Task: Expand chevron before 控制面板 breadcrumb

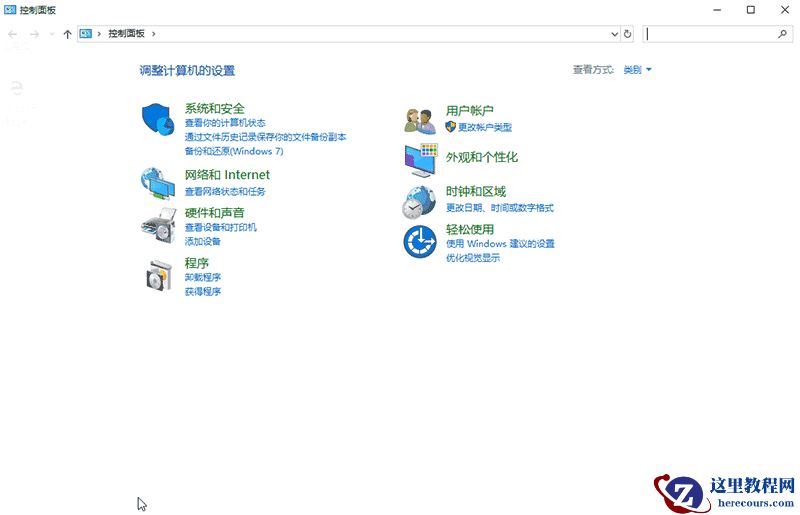Action: point(99,34)
